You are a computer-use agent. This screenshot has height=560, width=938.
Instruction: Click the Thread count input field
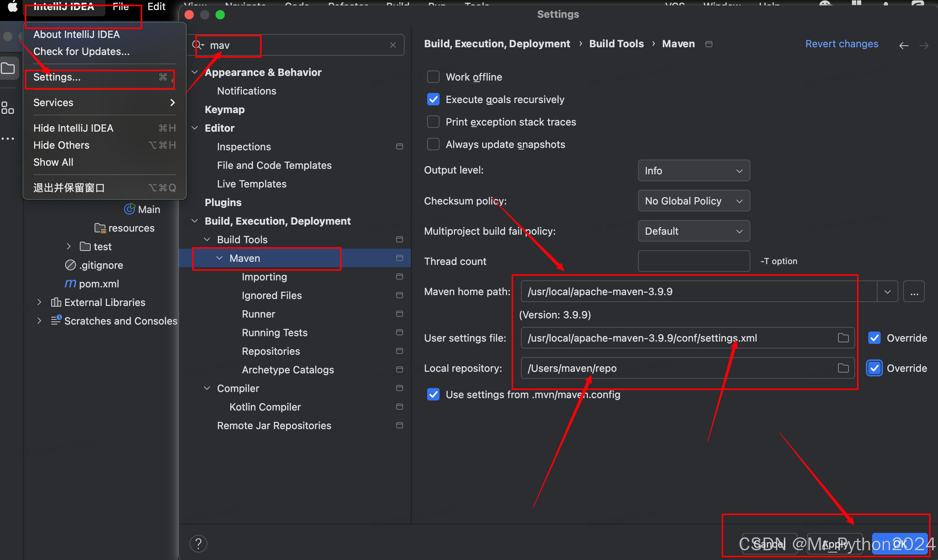pos(693,261)
